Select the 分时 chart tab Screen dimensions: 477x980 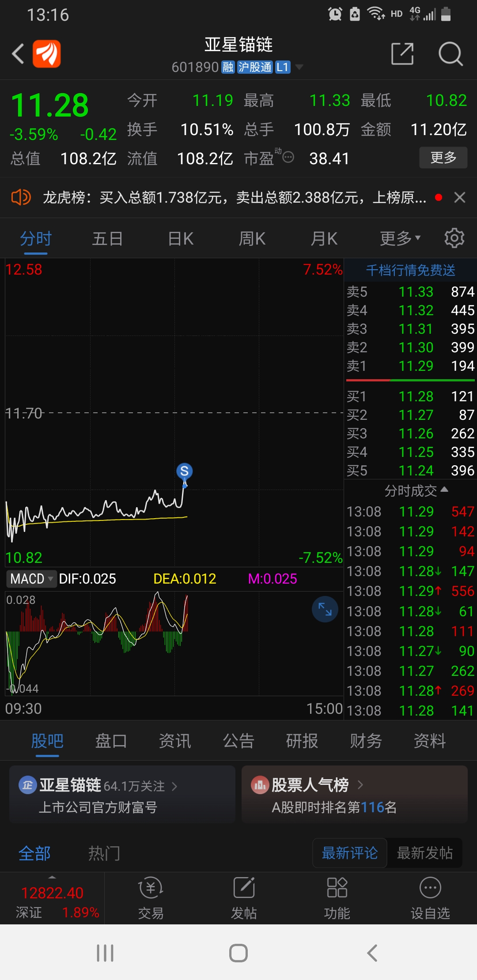(x=36, y=239)
